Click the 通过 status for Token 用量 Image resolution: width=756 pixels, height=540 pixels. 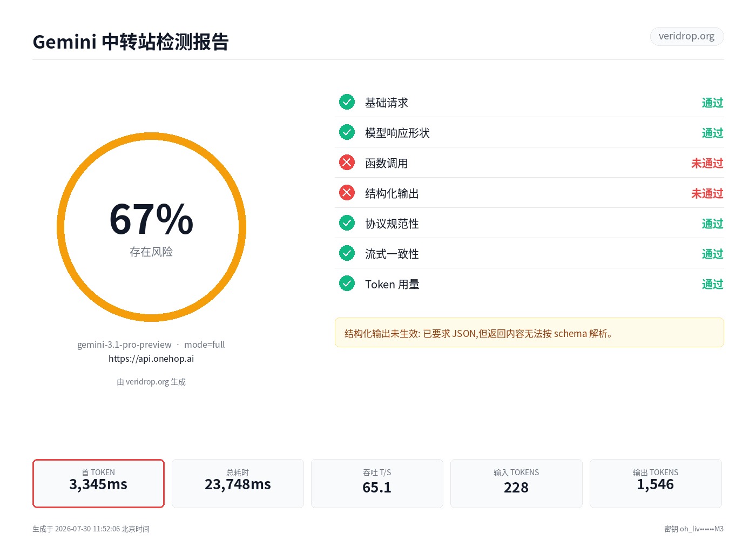click(713, 284)
